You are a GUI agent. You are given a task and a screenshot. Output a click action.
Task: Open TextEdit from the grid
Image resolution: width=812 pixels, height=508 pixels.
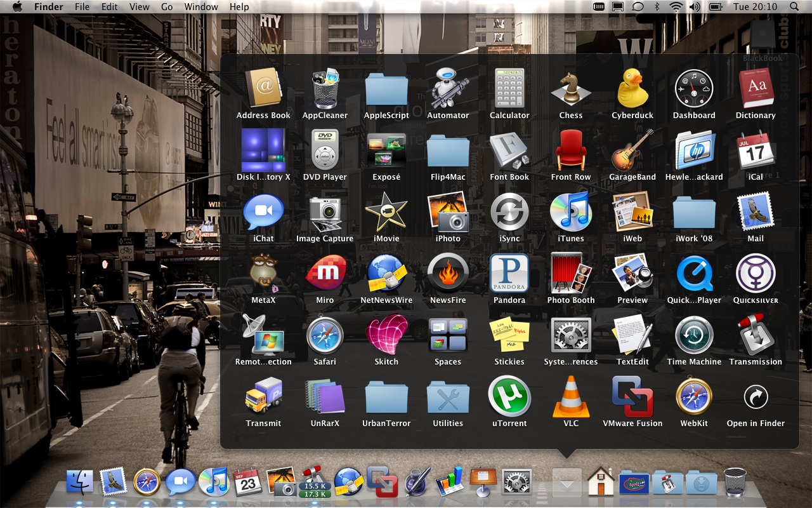(632, 334)
